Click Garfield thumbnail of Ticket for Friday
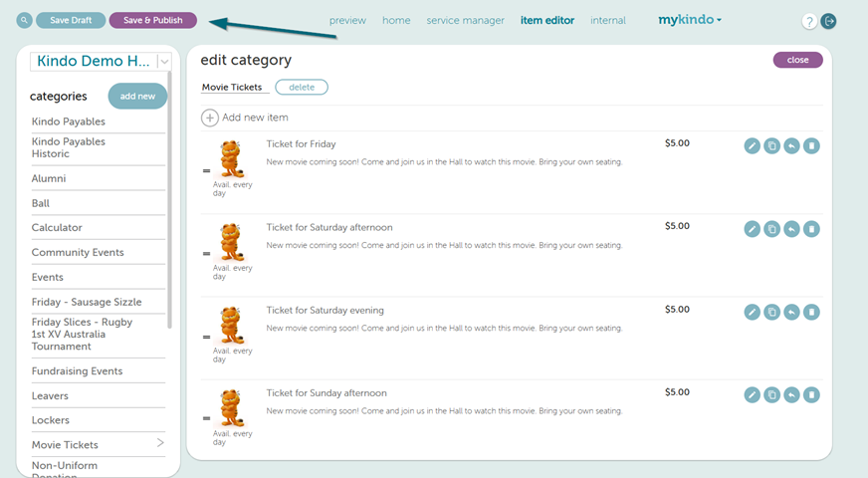 (x=231, y=159)
